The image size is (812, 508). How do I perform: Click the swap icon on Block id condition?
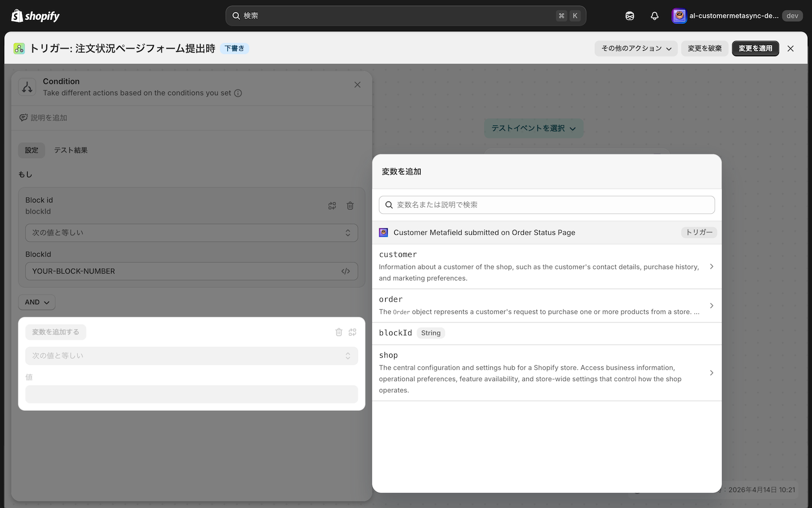[x=332, y=206]
